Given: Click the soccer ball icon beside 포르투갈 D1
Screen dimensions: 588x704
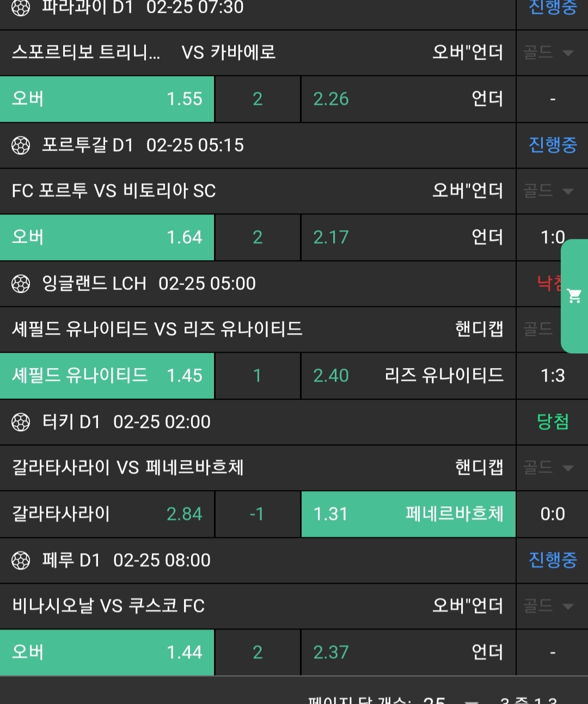Looking at the screenshot, I should (x=21, y=145).
